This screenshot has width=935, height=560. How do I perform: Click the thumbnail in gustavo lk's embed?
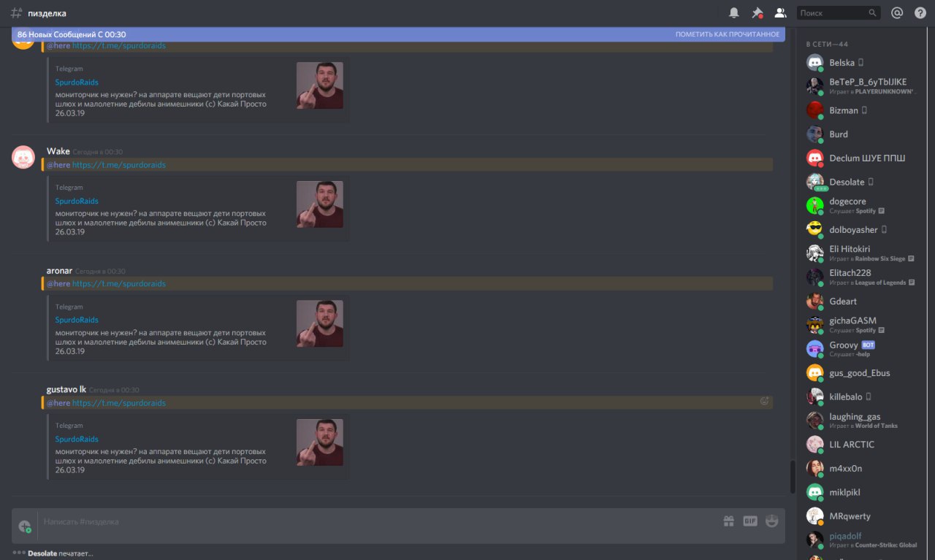(319, 442)
